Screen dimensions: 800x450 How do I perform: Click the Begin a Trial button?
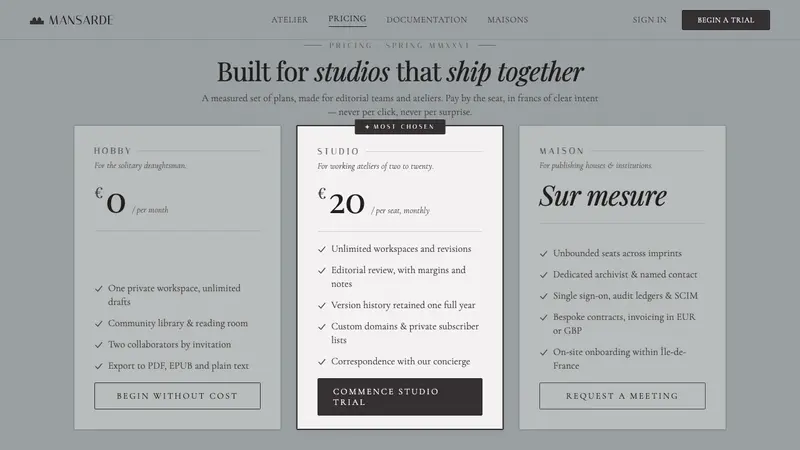click(x=726, y=20)
